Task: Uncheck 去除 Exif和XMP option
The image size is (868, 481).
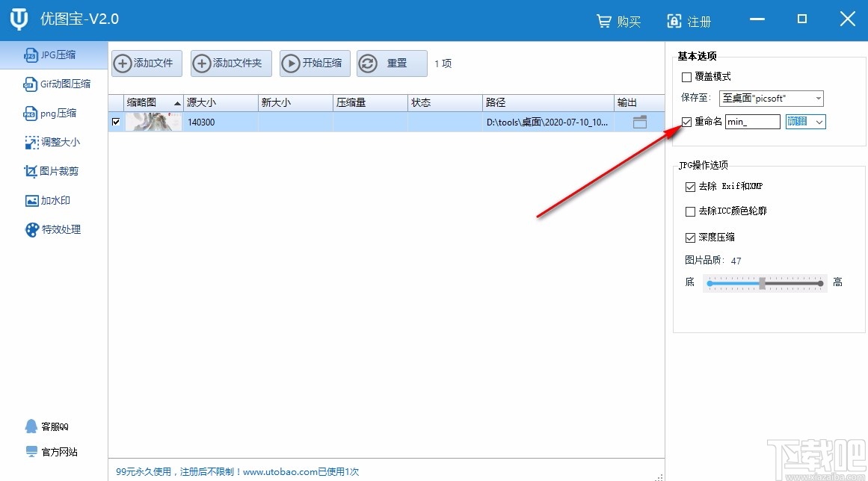Action: (690, 186)
